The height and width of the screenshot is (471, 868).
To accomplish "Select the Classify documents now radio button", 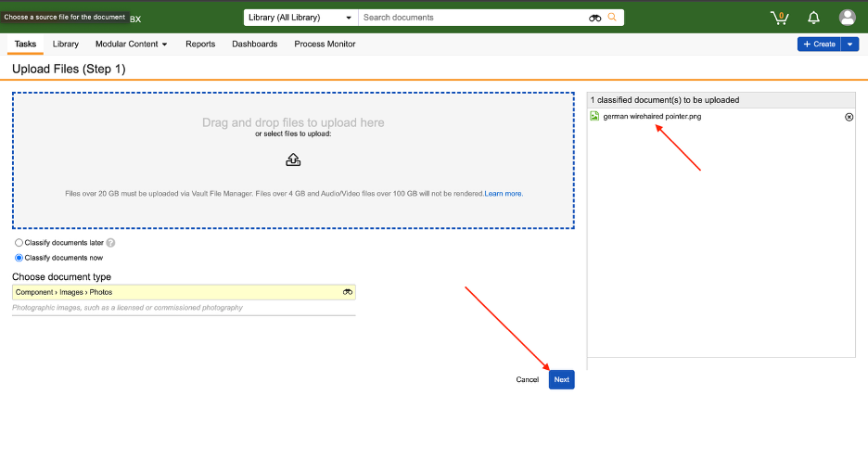I will pos(19,258).
